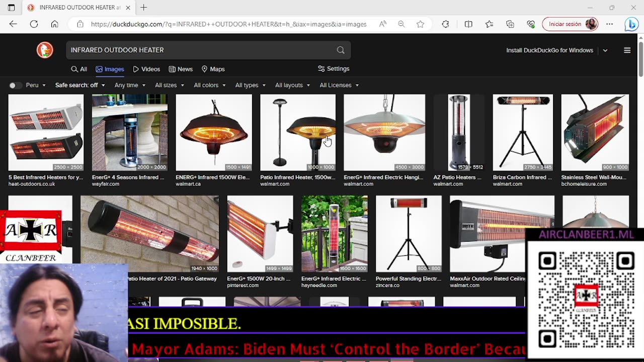Open EnerG+ 4 Seasons Infrared thumbnail
This screenshot has height=362, width=644.
tap(130, 133)
